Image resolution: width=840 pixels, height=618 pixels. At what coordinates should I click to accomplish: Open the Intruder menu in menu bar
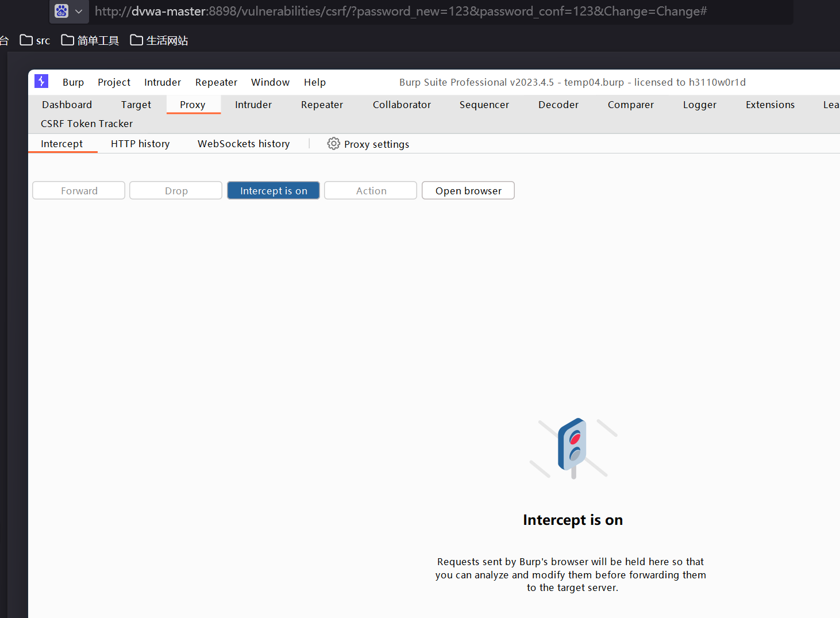[x=163, y=82]
